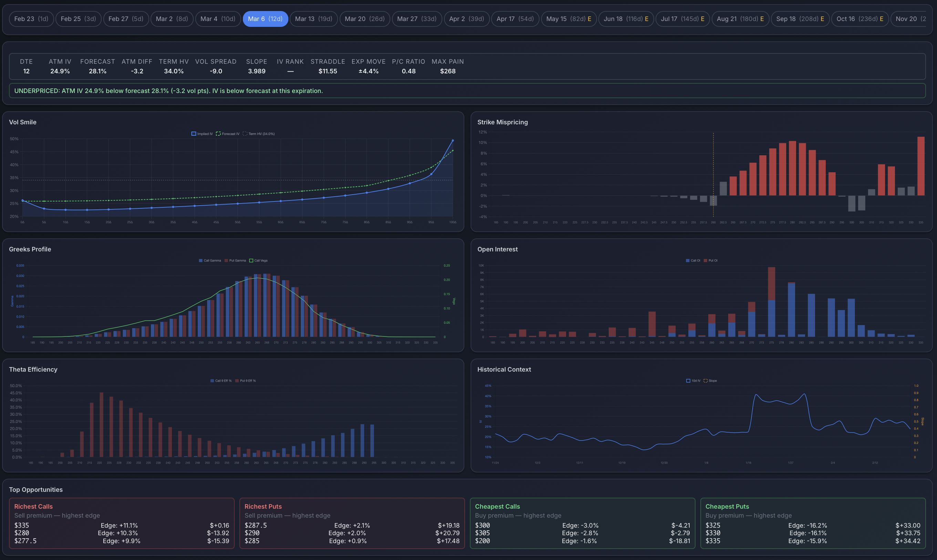Viewport: 937px width, 560px height.
Task: Click the UNDERPRICED alert banner
Action: tap(468, 91)
